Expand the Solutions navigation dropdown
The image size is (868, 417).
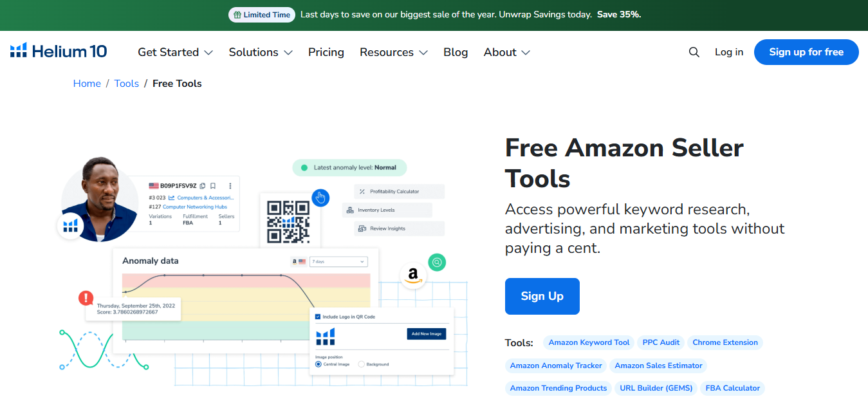(260, 52)
